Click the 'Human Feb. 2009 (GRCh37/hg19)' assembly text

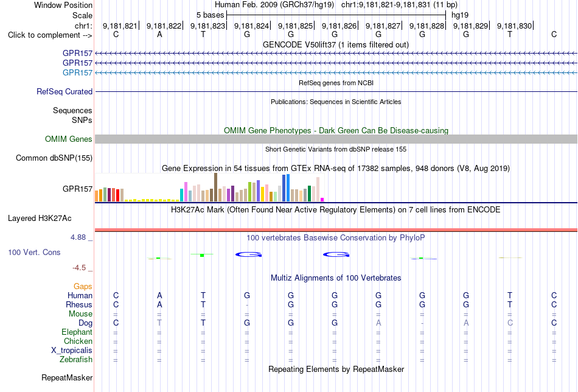point(274,5)
